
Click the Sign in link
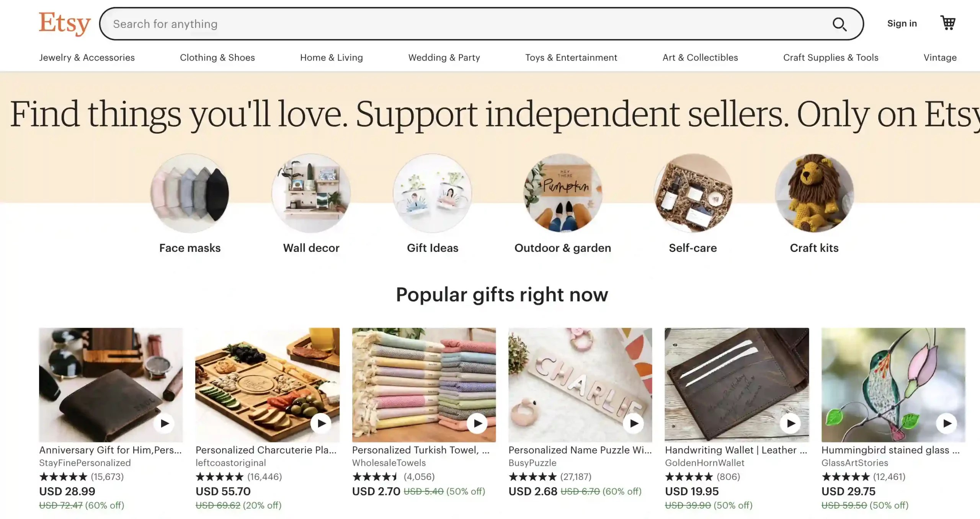click(902, 23)
